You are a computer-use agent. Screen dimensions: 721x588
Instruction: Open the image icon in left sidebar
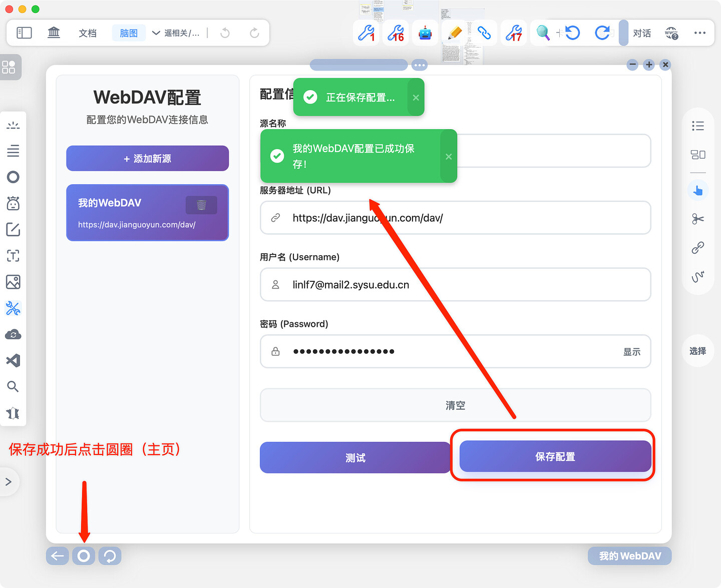coord(13,282)
